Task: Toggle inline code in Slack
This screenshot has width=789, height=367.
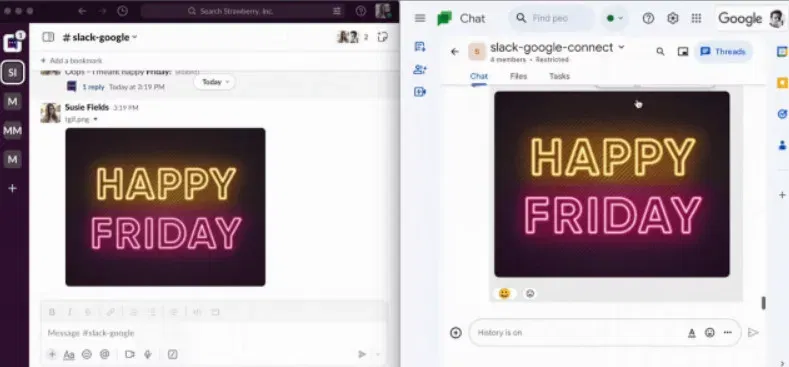Action: (197, 312)
